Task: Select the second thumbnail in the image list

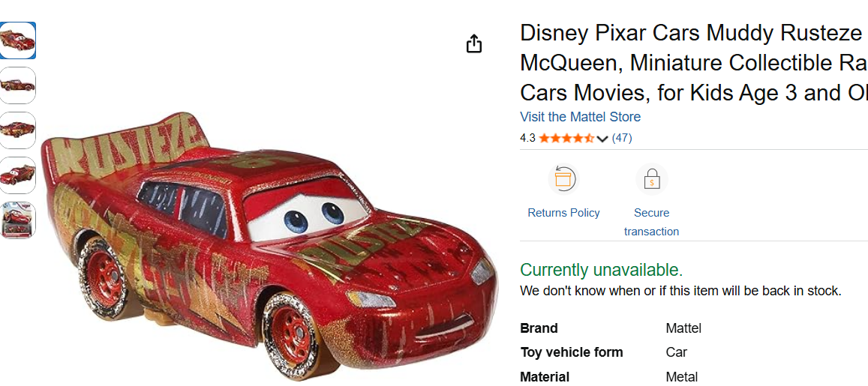Action: [x=17, y=85]
